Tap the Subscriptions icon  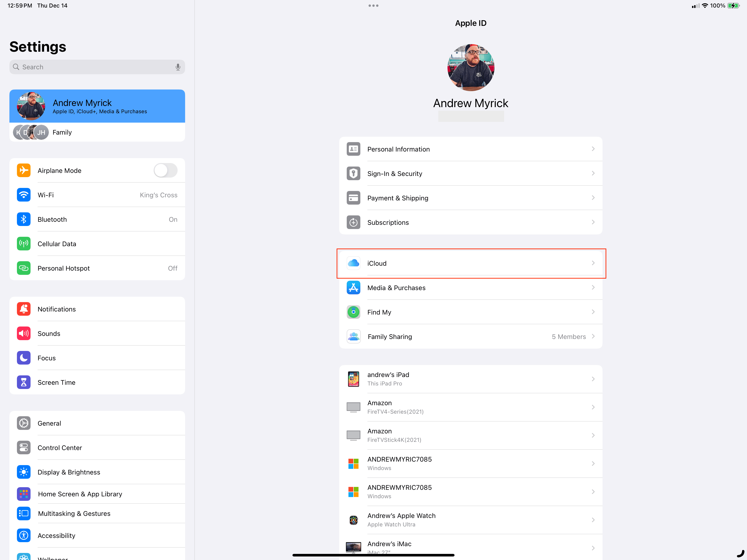[353, 222]
